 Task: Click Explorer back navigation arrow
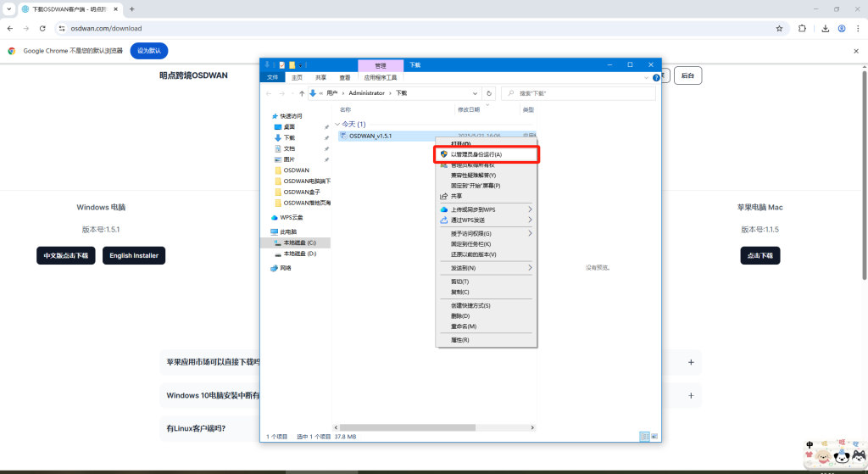pyautogui.click(x=269, y=93)
